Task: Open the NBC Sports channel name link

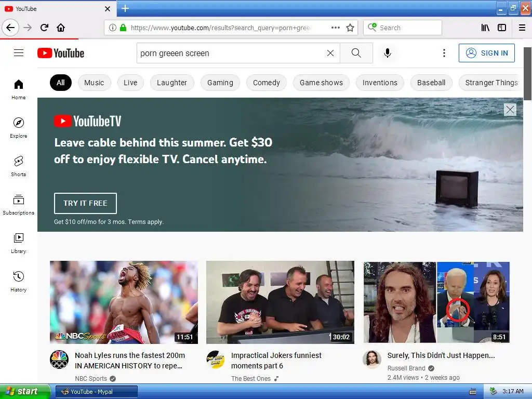Action: coord(91,378)
